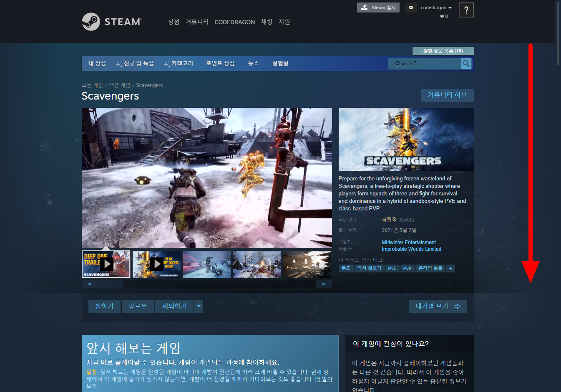Click the 복합적 review summary
Screen dimensions: 561x392
[389, 220]
